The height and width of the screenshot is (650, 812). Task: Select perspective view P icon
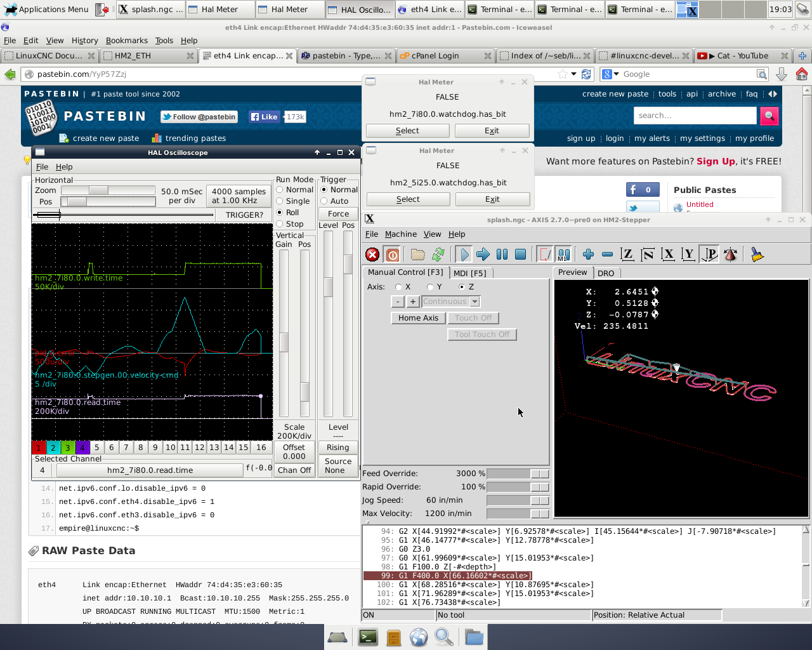click(710, 255)
